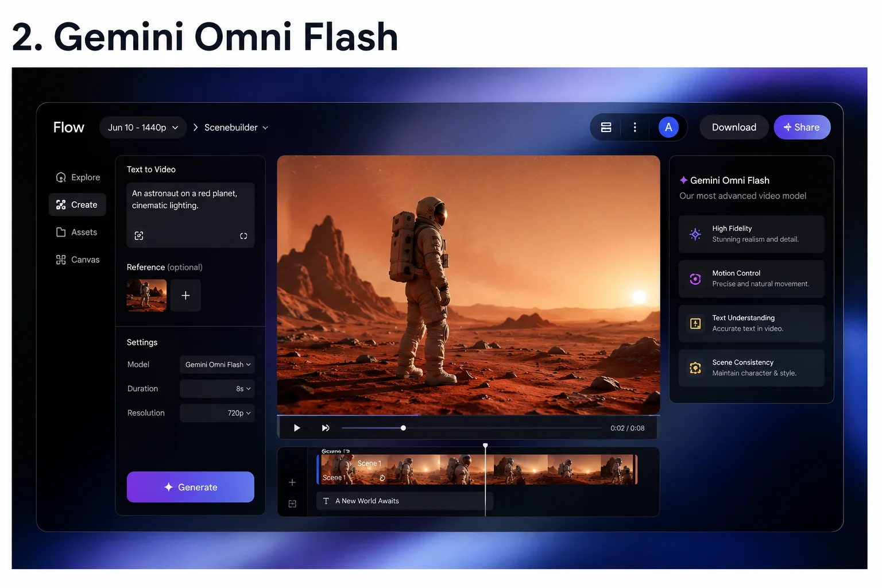
Task: Click the playback progress slider knob
Action: click(403, 428)
